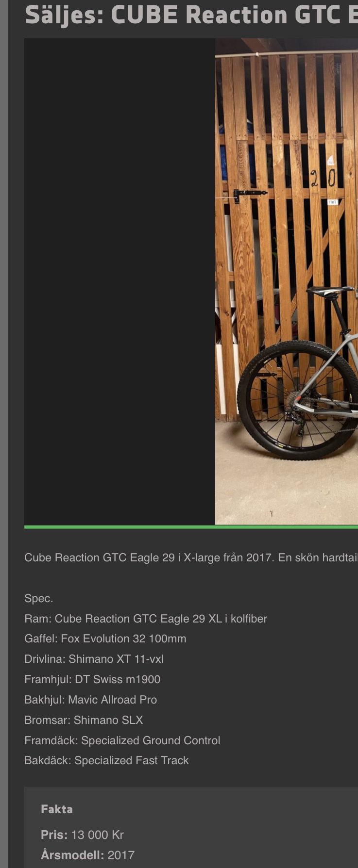Select the description line mentioning X-large från 2017
358x868 pixels.
[191, 557]
